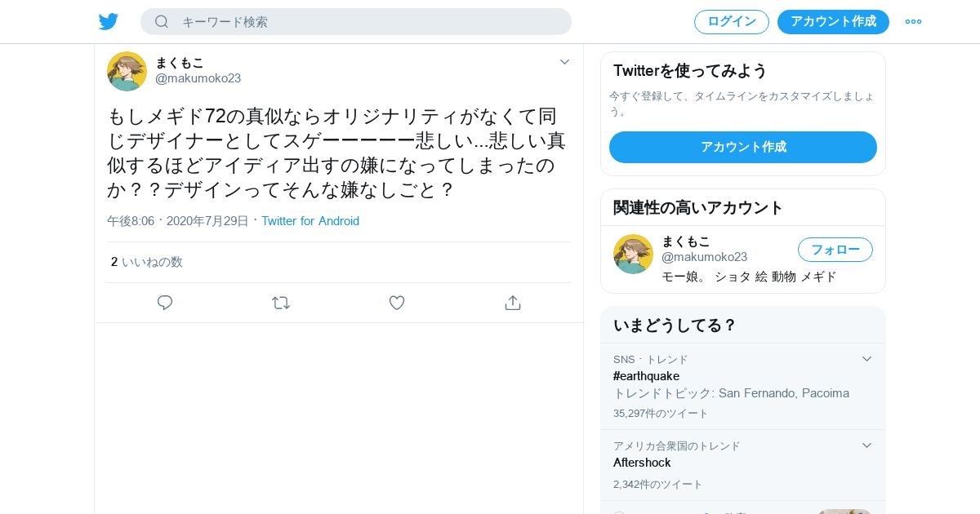Screen dimensions: 980x514
Task: Share the tweet via share icon
Action: (513, 303)
